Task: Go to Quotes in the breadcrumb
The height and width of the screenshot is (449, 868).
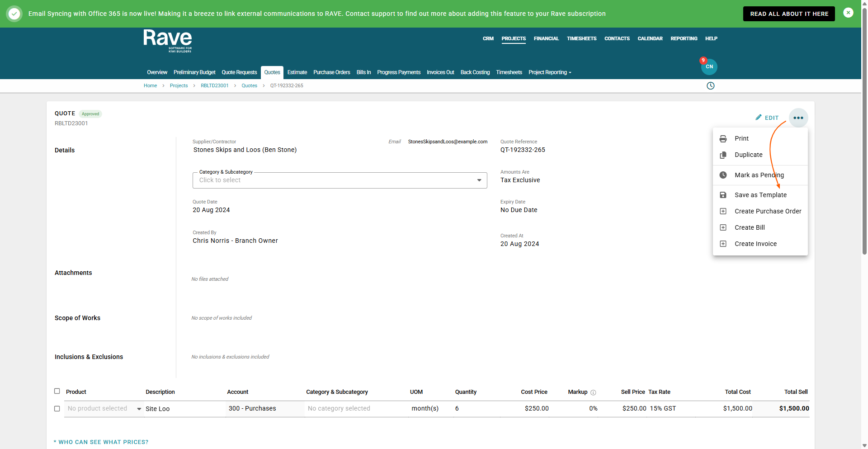Action: [249, 86]
